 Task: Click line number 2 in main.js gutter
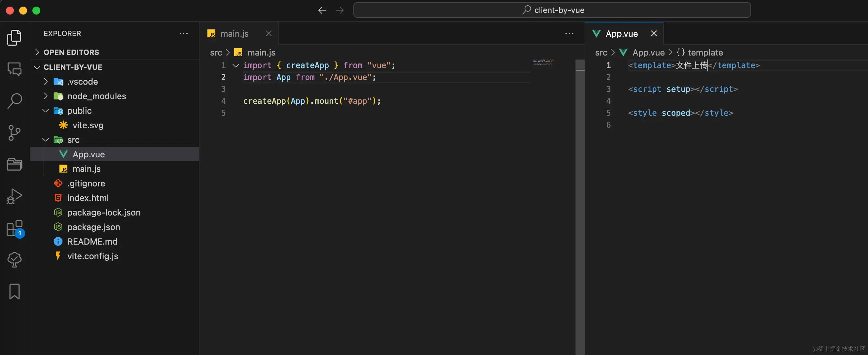(x=223, y=77)
